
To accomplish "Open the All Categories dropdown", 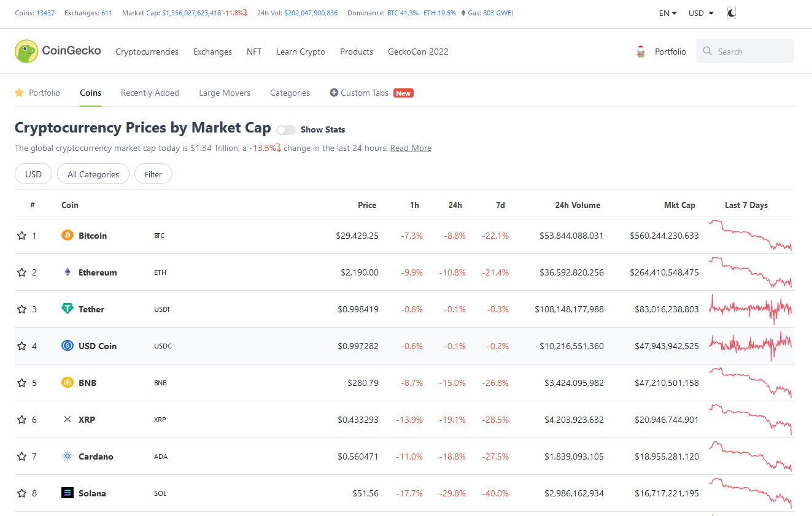I will pyautogui.click(x=93, y=174).
